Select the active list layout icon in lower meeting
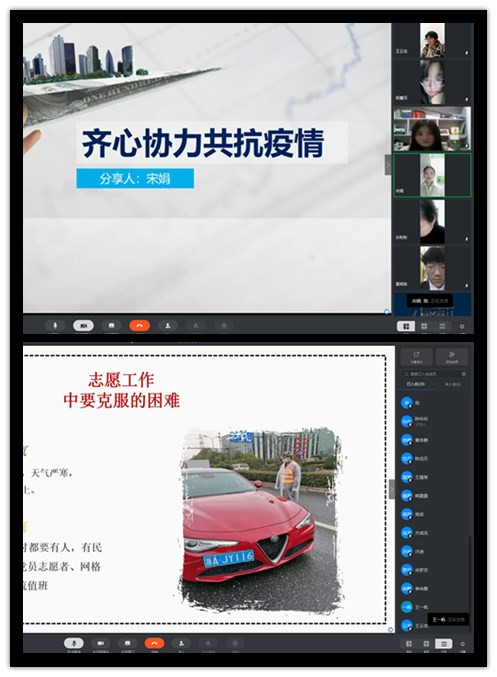 pyautogui.click(x=443, y=644)
